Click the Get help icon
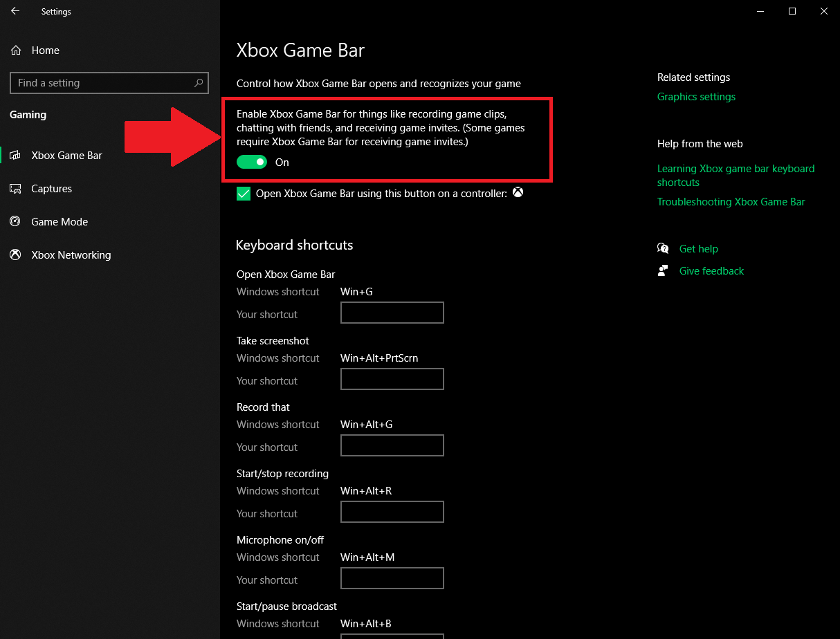840x639 pixels. click(x=663, y=248)
